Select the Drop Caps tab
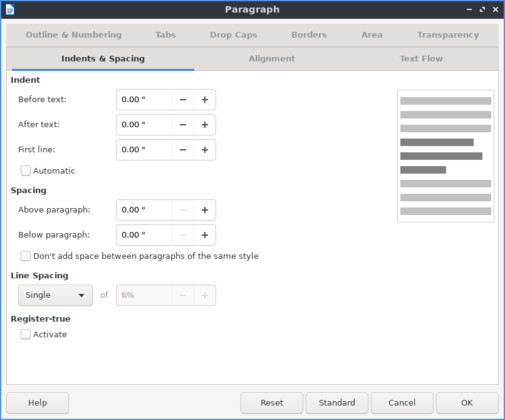This screenshot has width=505, height=420. 233,35
